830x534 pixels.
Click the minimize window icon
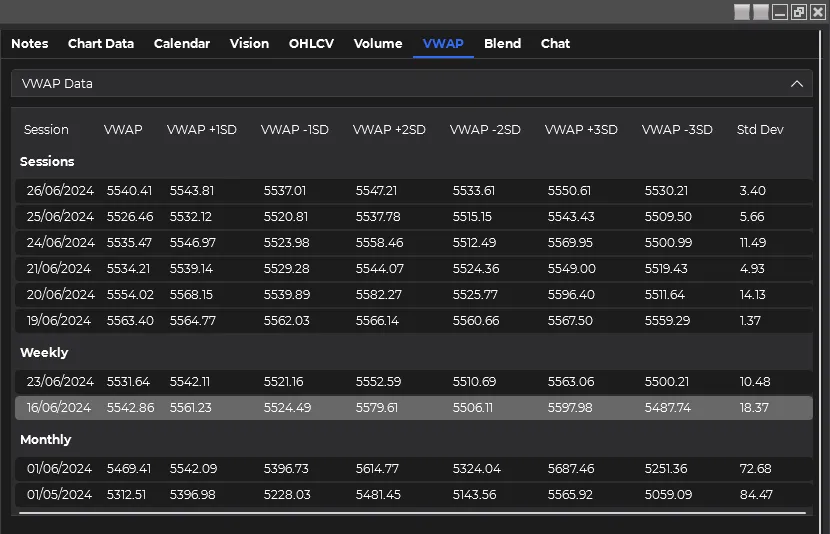pyautogui.click(x=780, y=12)
